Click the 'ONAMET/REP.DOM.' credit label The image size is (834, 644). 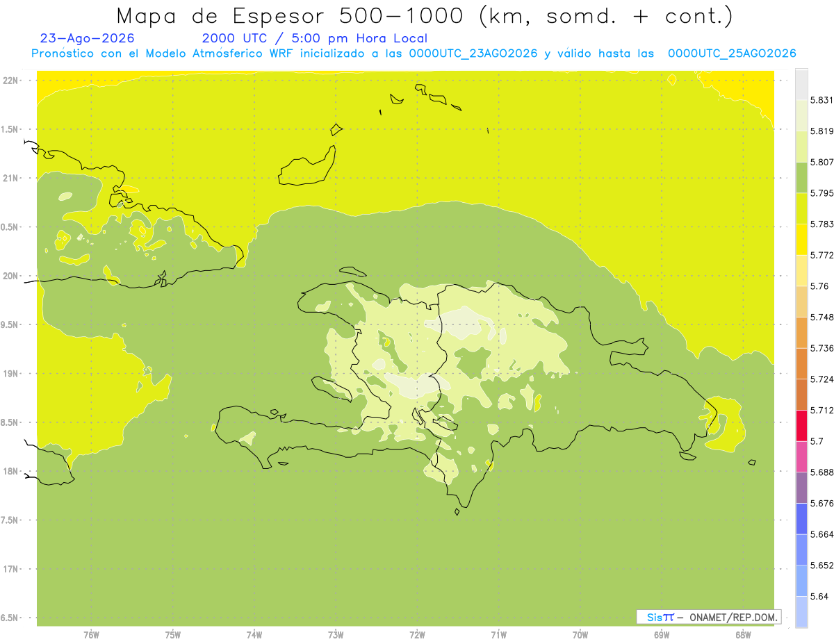(733, 617)
